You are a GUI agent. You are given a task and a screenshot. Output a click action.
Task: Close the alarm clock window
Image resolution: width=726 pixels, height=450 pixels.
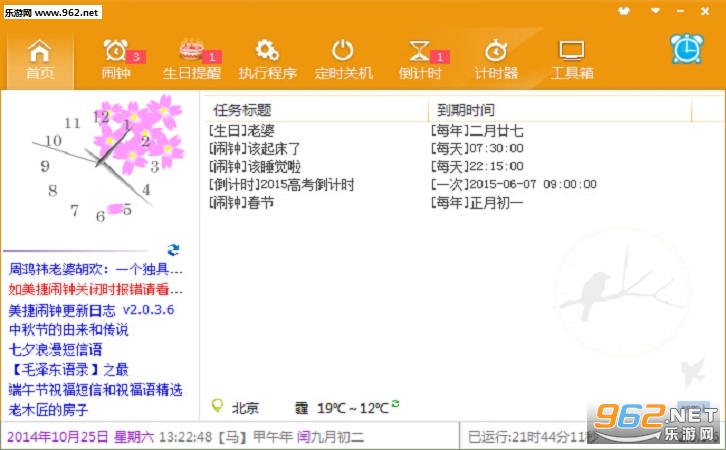point(705,11)
